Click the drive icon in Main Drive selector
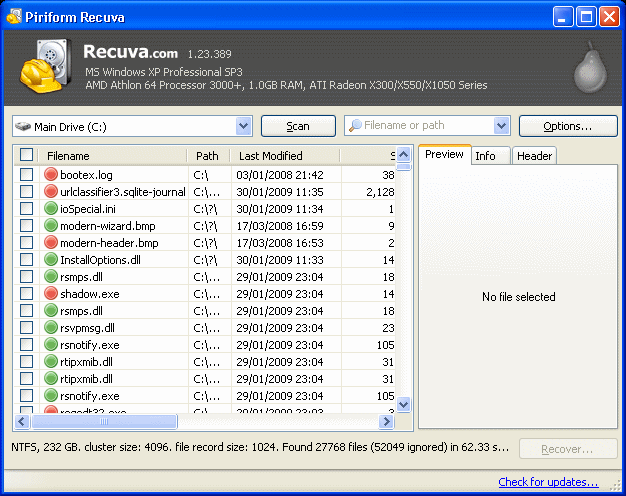This screenshot has width=626, height=496. click(23, 127)
